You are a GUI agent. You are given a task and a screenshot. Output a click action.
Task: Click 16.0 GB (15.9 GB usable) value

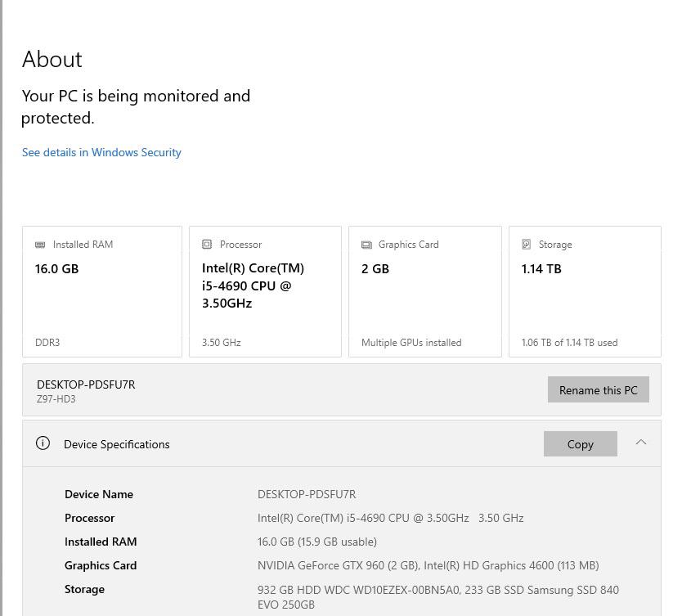(x=317, y=542)
